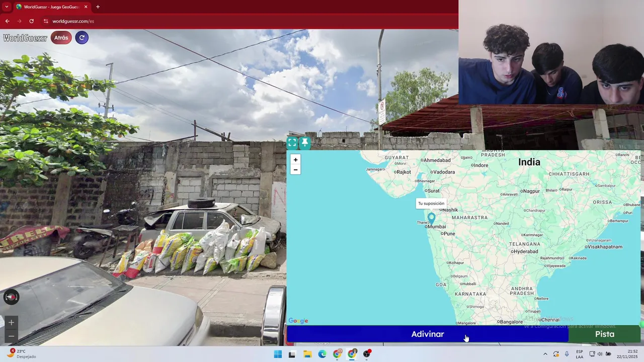Click the browser back arrow
This screenshot has height=362, width=644.
(7, 21)
